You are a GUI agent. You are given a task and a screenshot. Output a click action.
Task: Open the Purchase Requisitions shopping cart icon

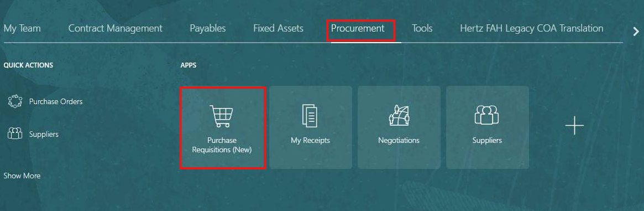[221, 116]
